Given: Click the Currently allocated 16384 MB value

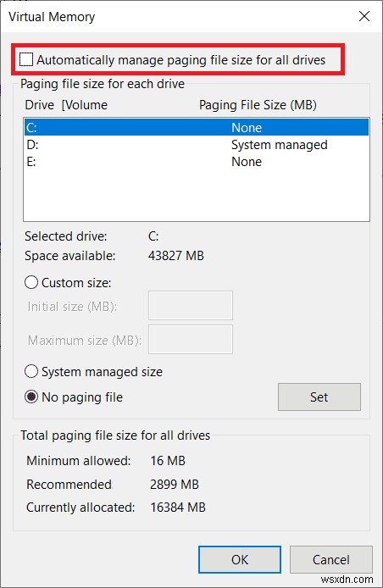Looking at the screenshot, I should click(178, 508).
